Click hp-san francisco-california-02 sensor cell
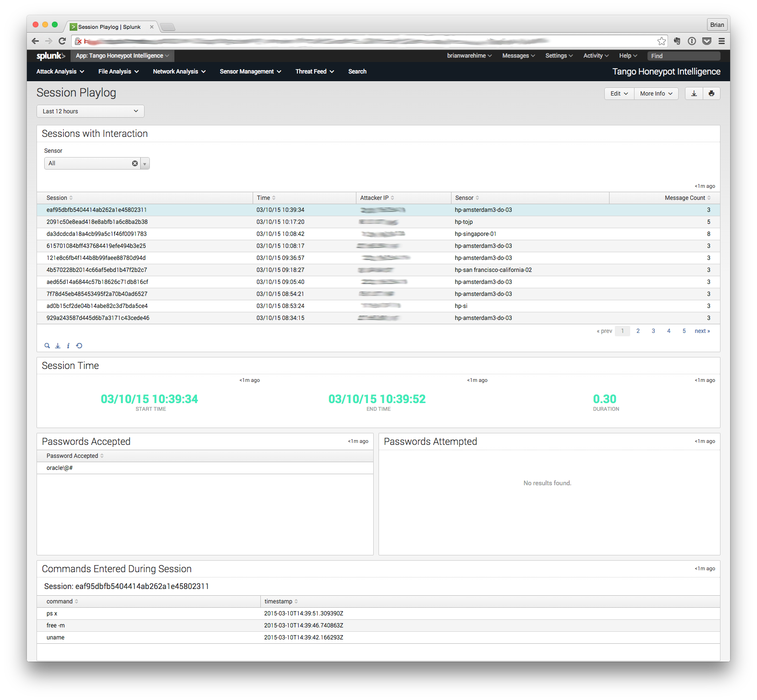The image size is (757, 700). point(493,270)
